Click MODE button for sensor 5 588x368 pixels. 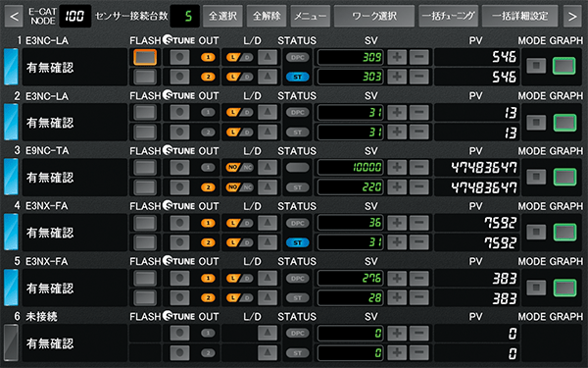(536, 288)
